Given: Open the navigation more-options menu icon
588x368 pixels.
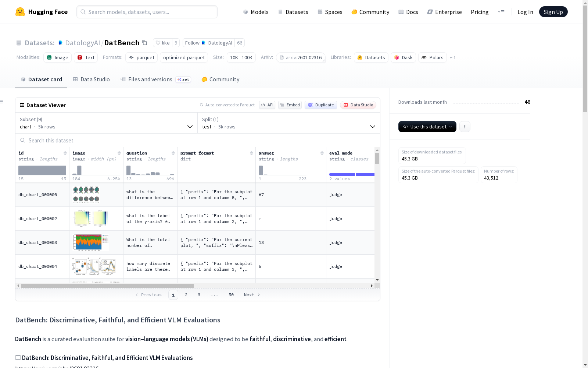Looking at the screenshot, I should point(501,12).
